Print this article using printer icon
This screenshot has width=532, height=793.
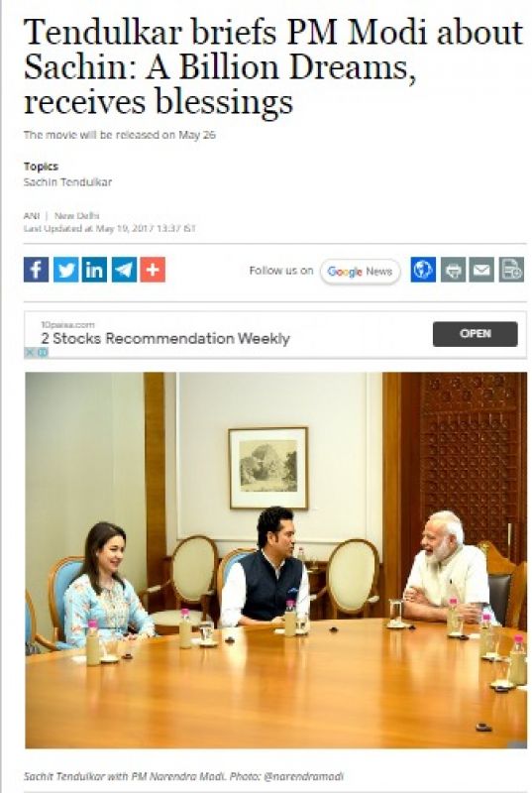(x=453, y=270)
